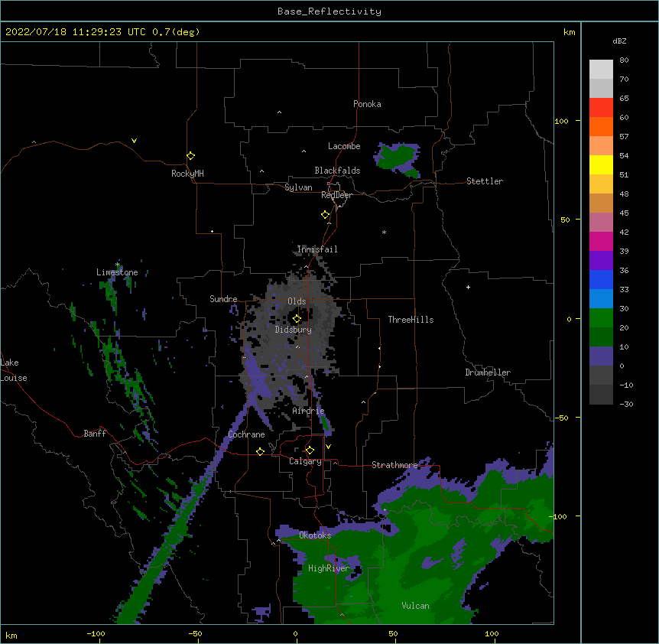
Task: Click the Vulcan town label
Action: pos(415,606)
